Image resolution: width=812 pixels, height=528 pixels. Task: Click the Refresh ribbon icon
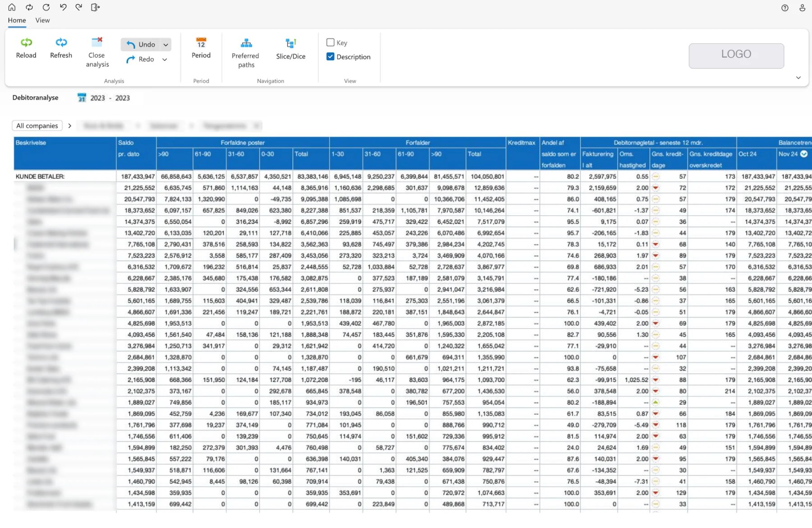coord(61,42)
